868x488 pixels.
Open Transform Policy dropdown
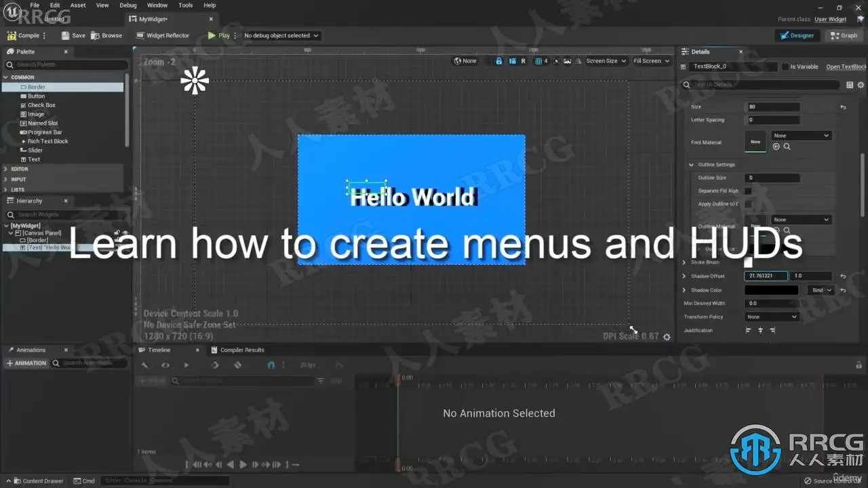[772, 317]
